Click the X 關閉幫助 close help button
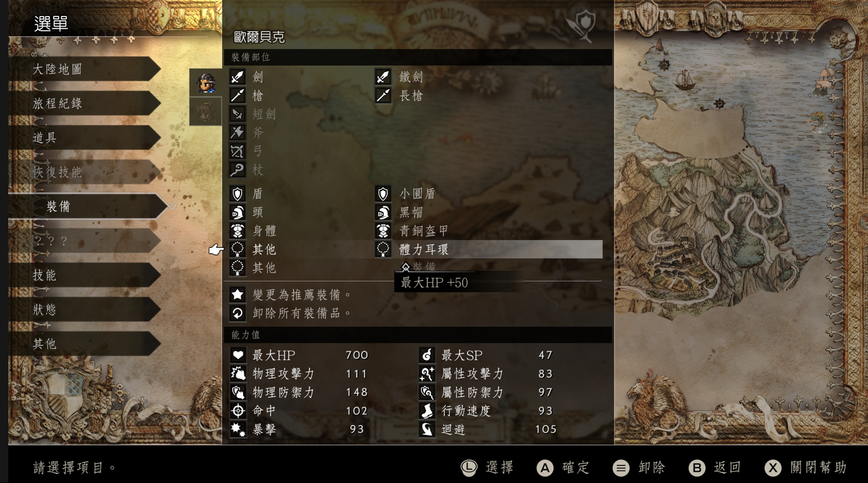 click(x=806, y=468)
